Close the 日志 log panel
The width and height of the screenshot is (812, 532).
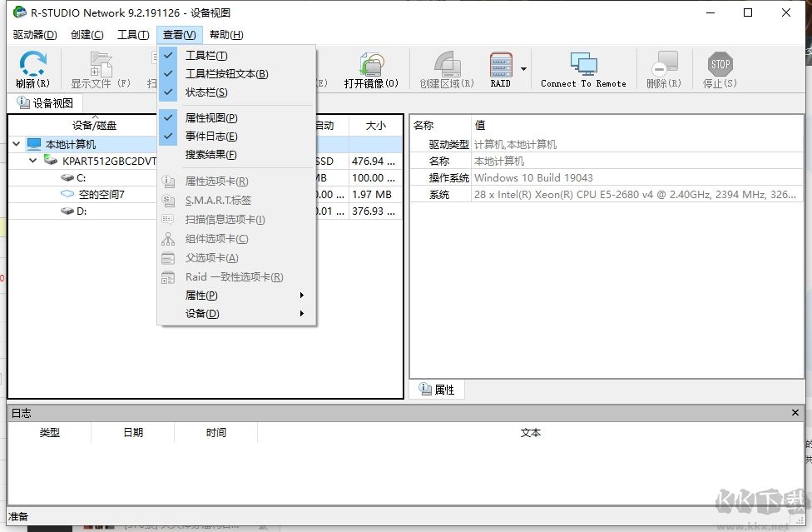(795, 412)
